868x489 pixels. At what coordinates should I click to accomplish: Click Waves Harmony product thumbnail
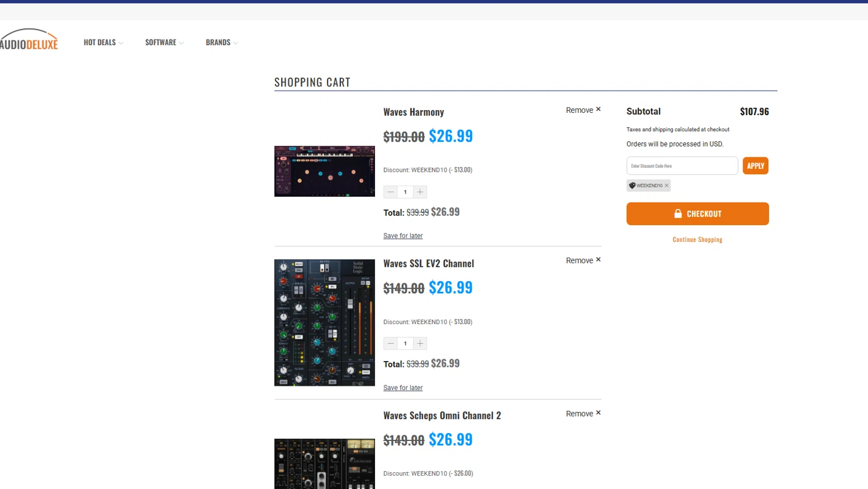click(325, 171)
